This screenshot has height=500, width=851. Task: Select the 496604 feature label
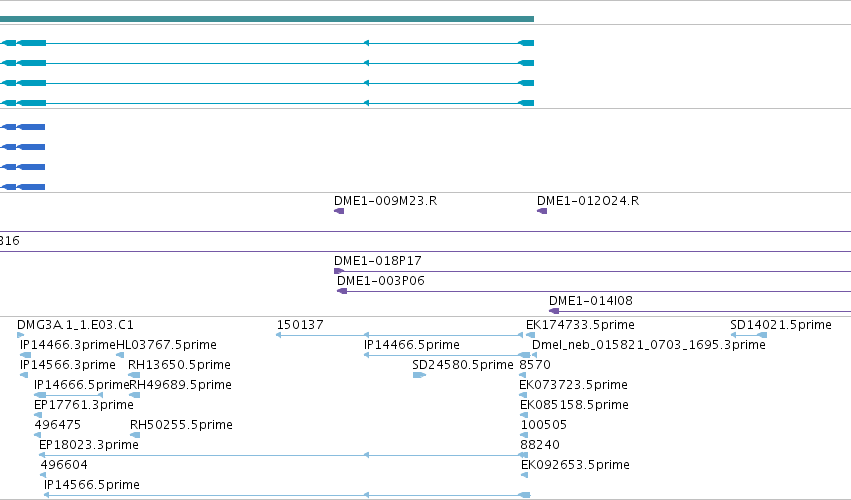click(x=63, y=465)
